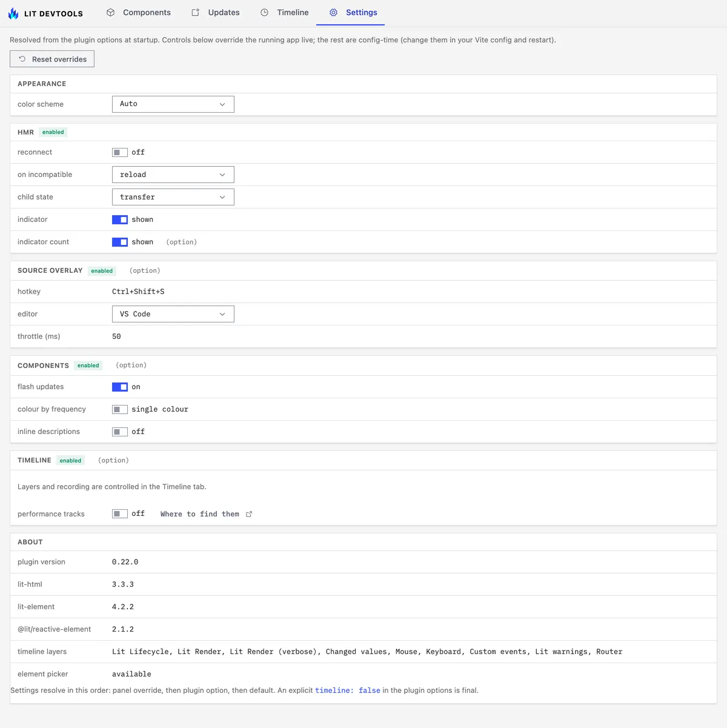This screenshot has height=728, width=727.
Task: Click the timeline layers list text
Action: click(367, 652)
